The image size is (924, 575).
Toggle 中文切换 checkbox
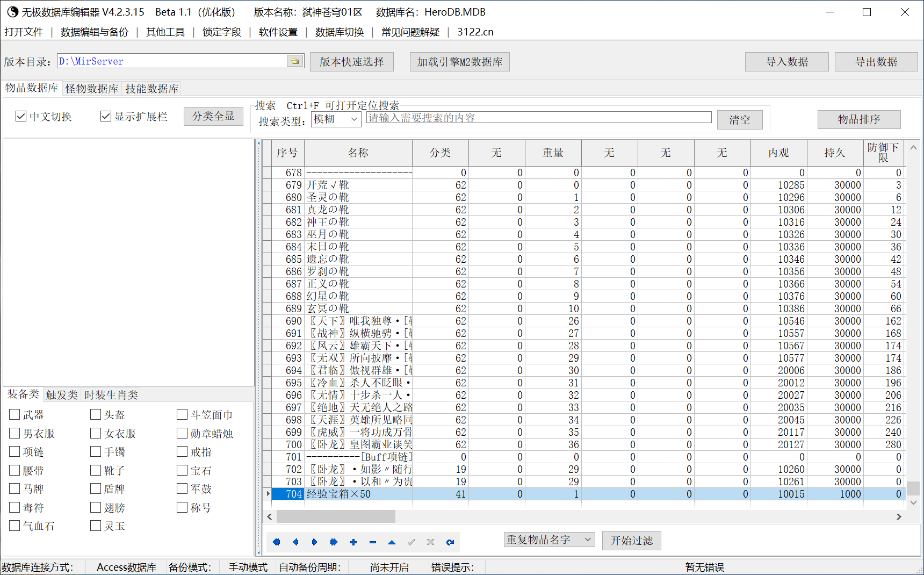tap(21, 116)
